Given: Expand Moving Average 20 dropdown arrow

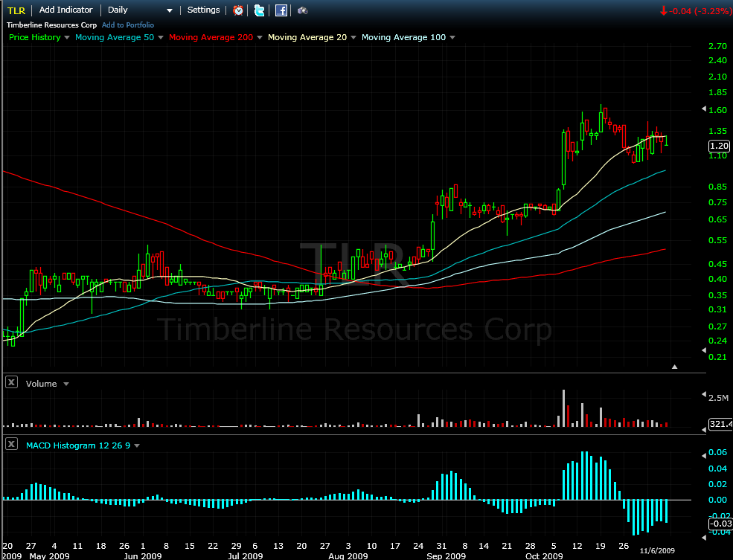Looking at the screenshot, I should click(353, 37).
